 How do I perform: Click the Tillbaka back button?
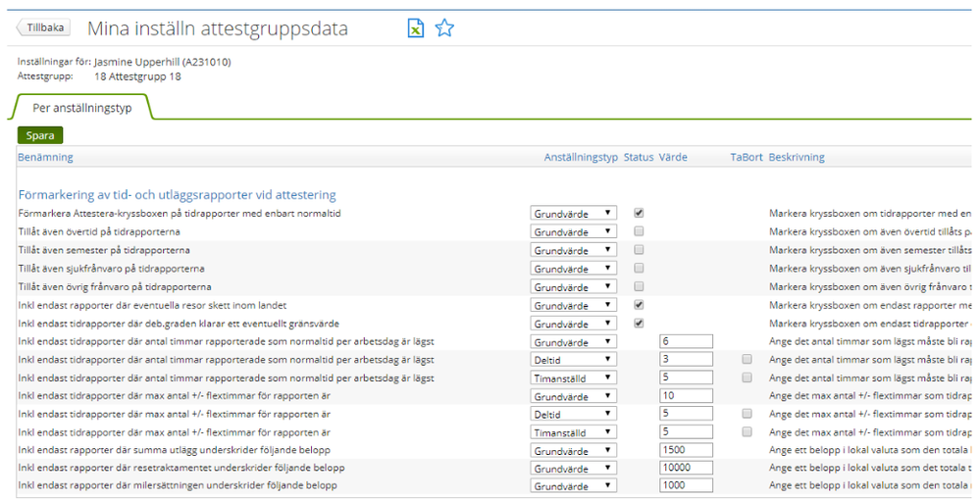click(x=41, y=28)
